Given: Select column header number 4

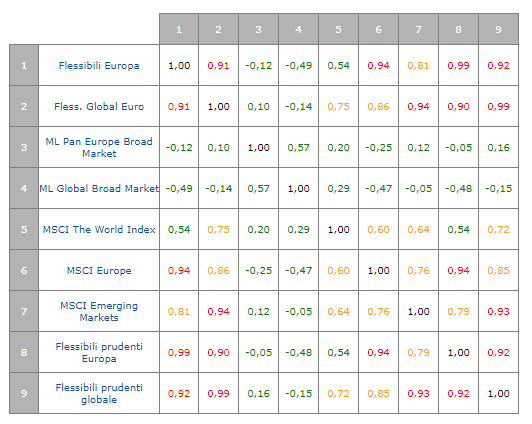Looking at the screenshot, I should [x=299, y=30].
